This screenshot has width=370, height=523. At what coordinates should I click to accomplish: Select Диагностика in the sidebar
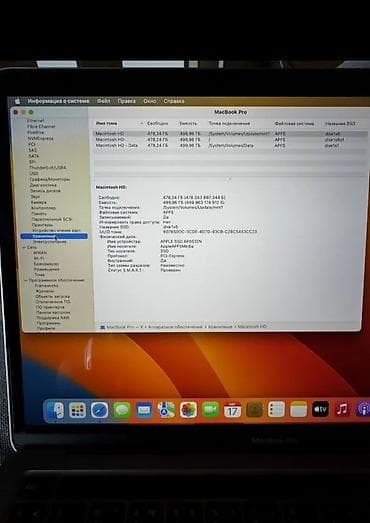click(x=43, y=185)
